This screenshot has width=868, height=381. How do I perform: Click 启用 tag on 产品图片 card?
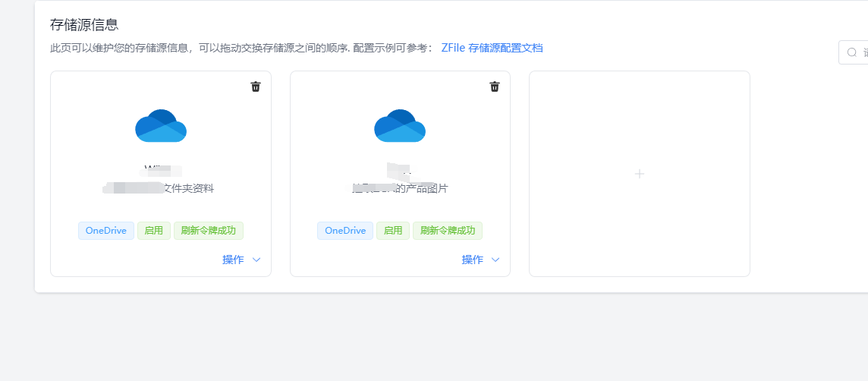pyautogui.click(x=393, y=231)
